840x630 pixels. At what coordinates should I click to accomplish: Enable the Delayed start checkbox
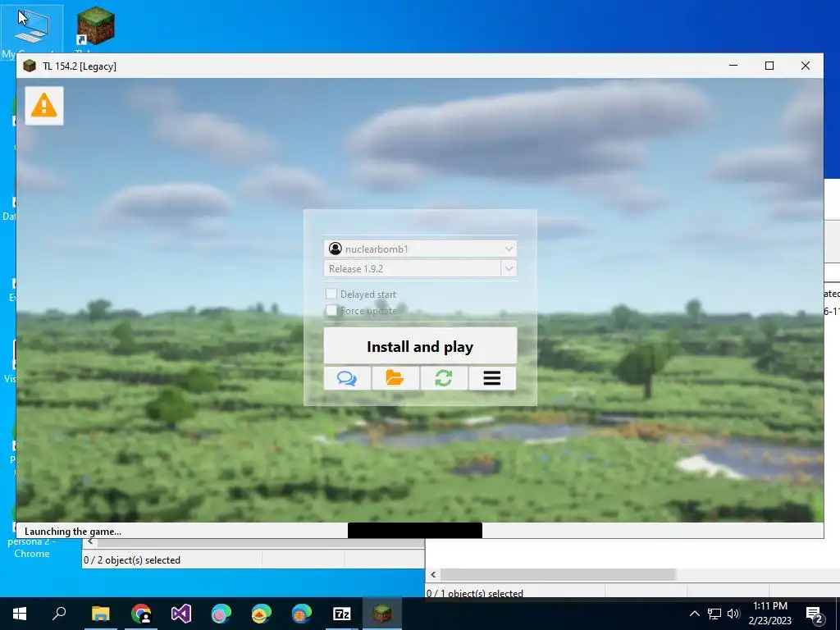(x=331, y=294)
